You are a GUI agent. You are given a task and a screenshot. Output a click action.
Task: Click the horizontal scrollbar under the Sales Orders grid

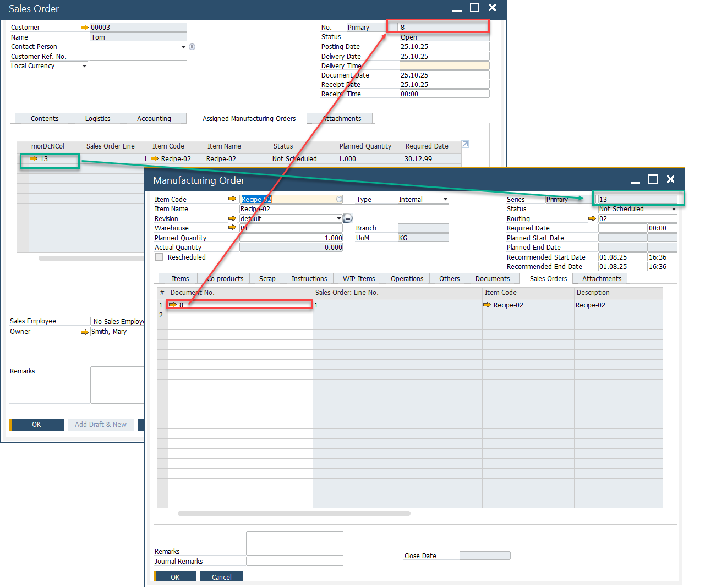coord(294,514)
